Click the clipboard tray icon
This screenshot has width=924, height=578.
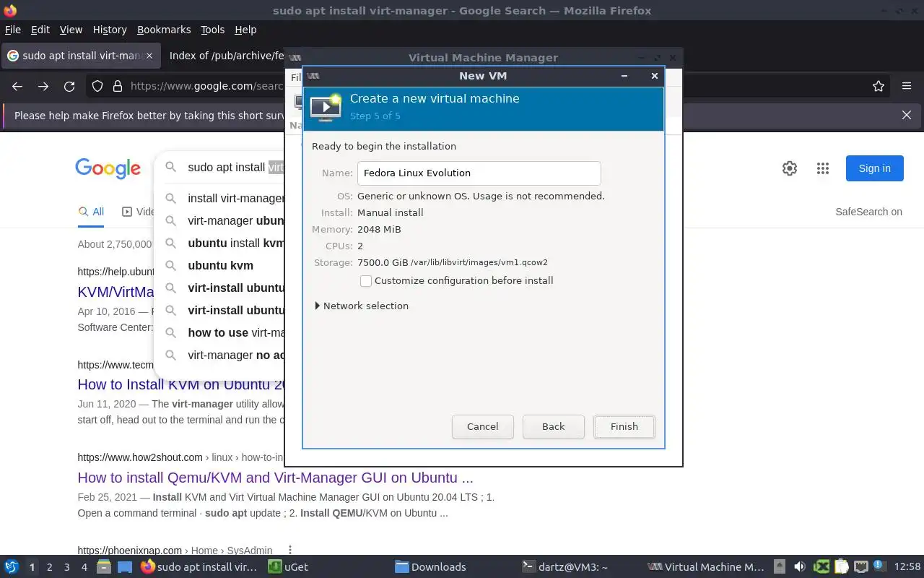tap(841, 566)
